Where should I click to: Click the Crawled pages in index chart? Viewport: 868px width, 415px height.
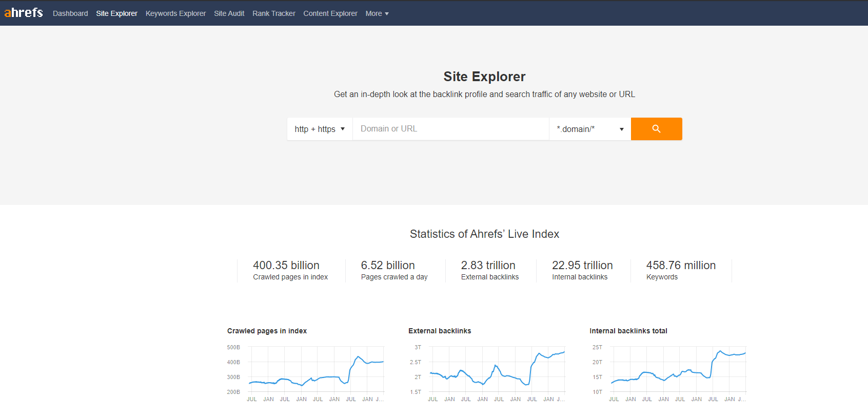pos(306,373)
